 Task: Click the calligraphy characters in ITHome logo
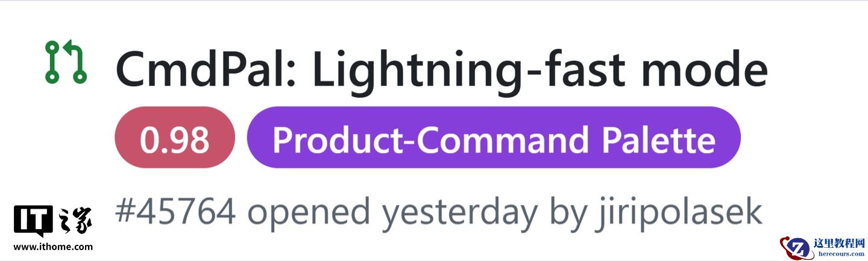click(77, 220)
